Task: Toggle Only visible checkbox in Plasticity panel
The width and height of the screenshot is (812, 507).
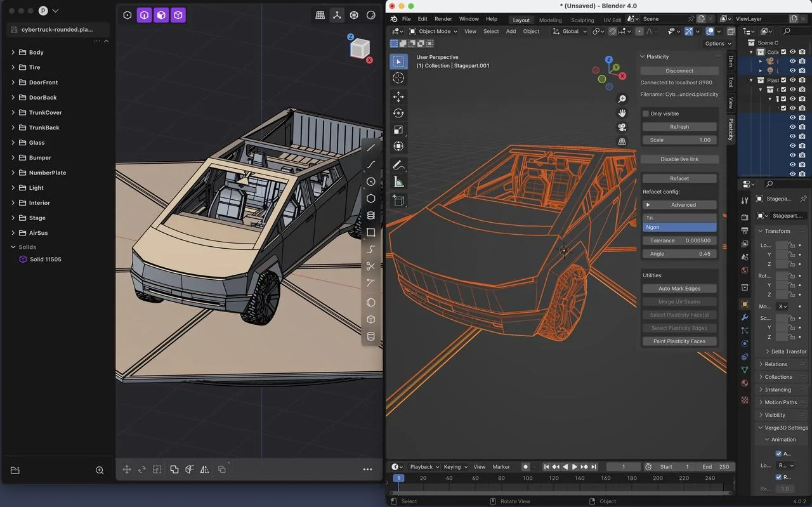Action: (646, 114)
